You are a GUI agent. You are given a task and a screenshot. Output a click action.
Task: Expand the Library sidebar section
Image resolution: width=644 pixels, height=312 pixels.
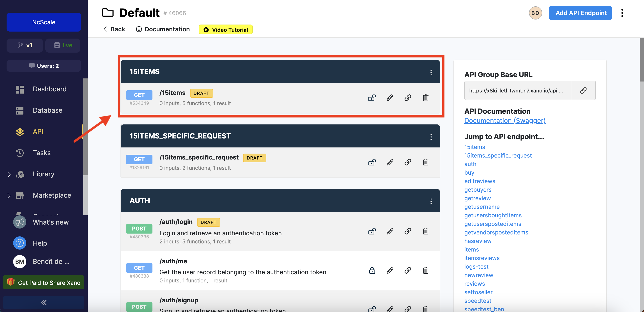coord(9,174)
